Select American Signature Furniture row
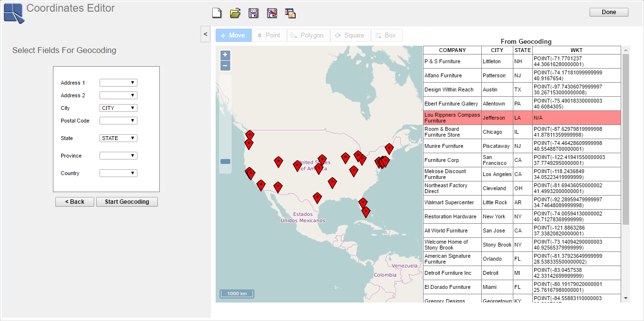 click(x=522, y=259)
